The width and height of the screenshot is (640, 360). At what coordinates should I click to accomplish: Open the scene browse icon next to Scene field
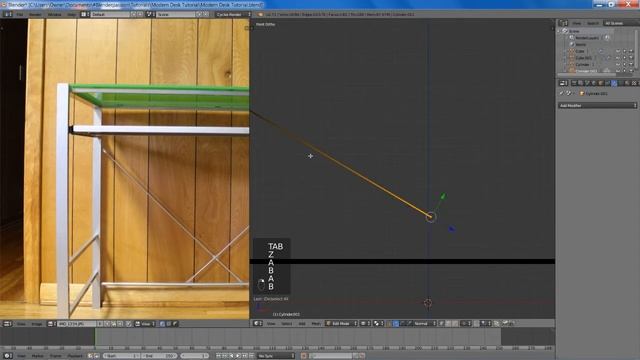pos(150,14)
